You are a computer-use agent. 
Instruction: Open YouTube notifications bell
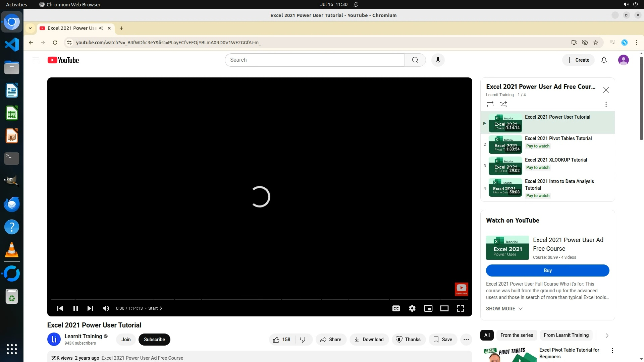point(604,60)
